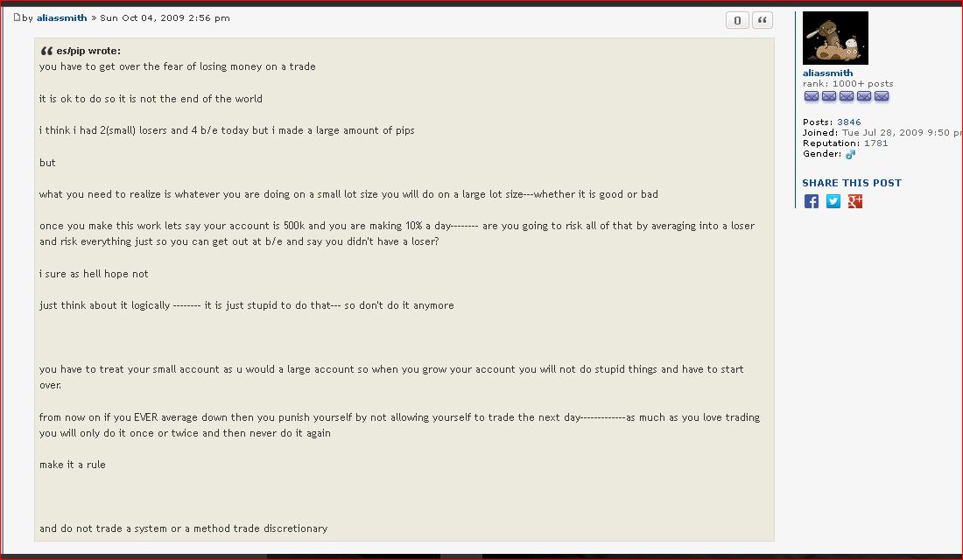Image resolution: width=963 pixels, height=560 pixels.
Task: Click the Facebook share icon
Action: pyautogui.click(x=812, y=201)
